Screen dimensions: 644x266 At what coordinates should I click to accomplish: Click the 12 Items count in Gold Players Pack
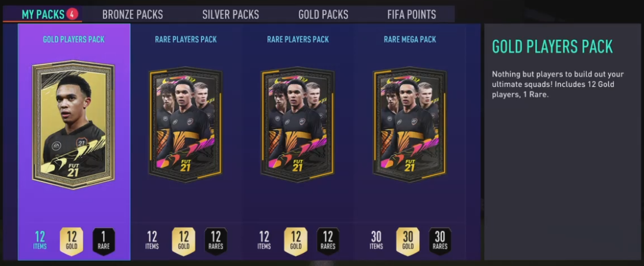[40, 241]
